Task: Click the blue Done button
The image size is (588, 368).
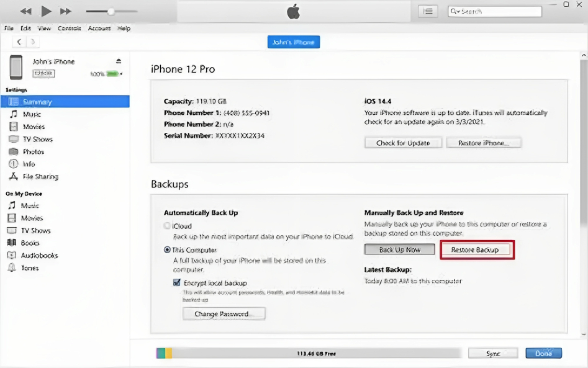Action: (544, 353)
